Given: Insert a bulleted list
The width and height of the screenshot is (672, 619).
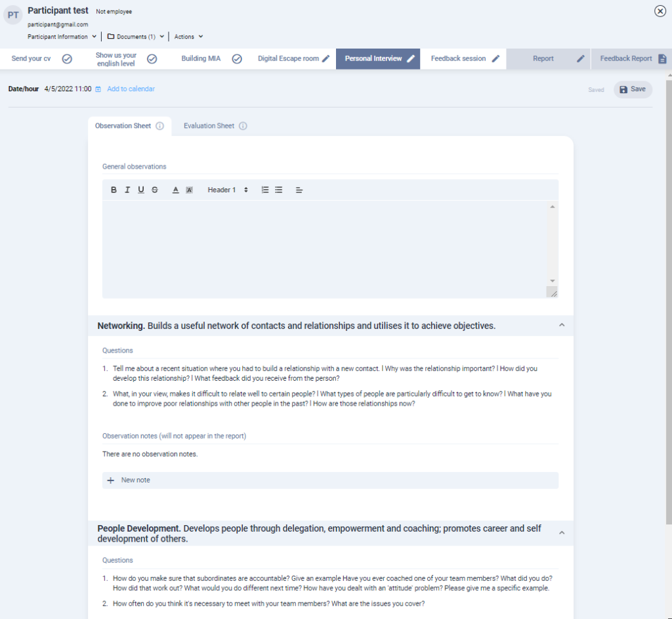Looking at the screenshot, I should pos(279,190).
